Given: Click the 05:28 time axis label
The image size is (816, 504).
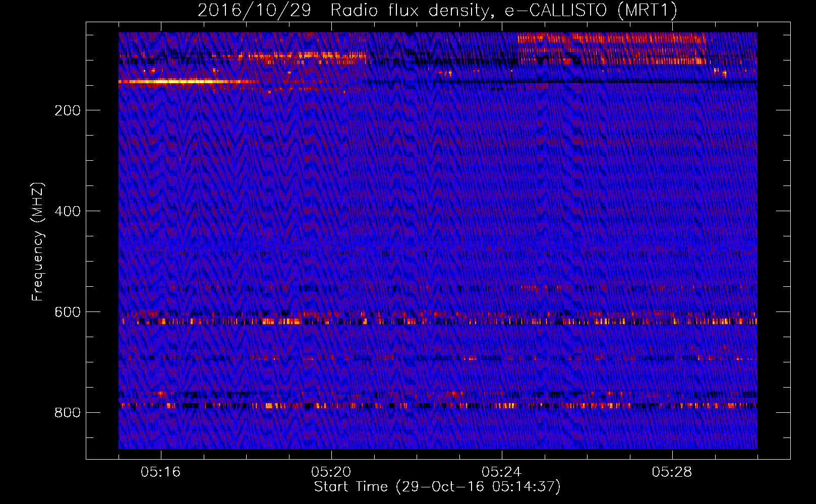Looking at the screenshot, I should (x=672, y=472).
